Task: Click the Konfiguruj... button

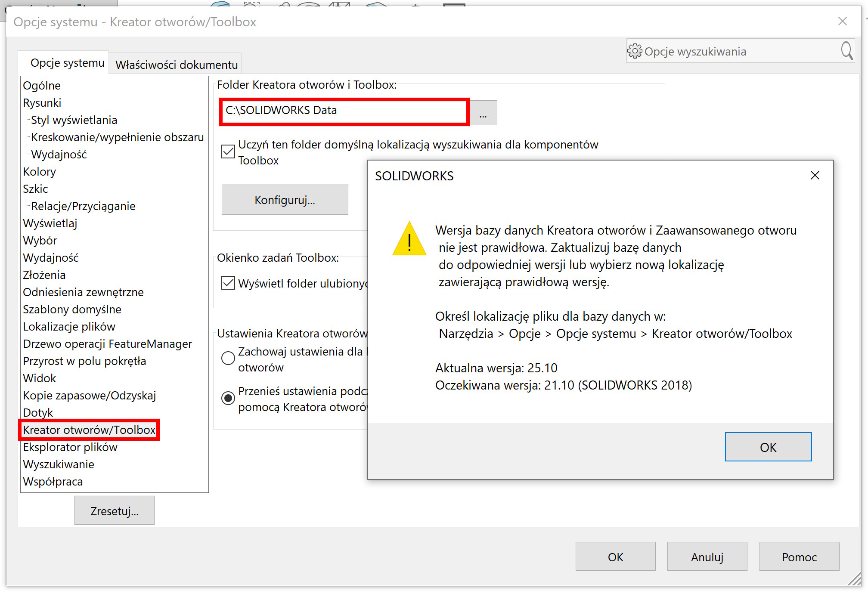Action: tap(285, 200)
